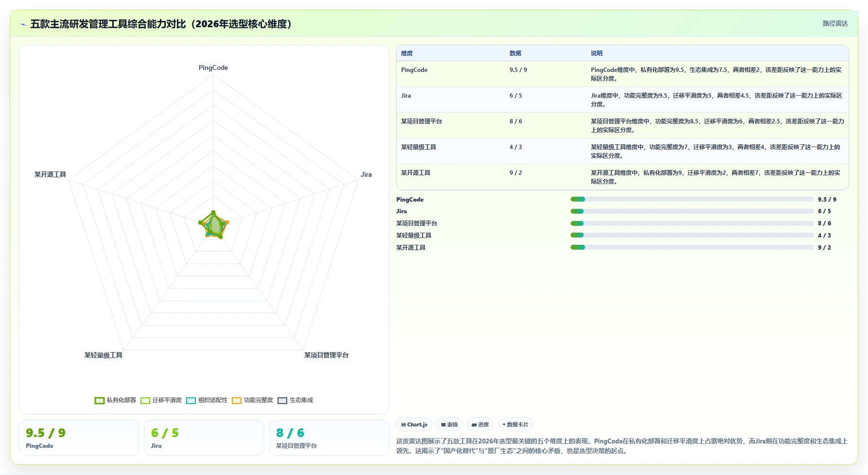Viewport: 868px width, 475px height.
Task: Click the PingCode row name in table
Action: tap(414, 70)
